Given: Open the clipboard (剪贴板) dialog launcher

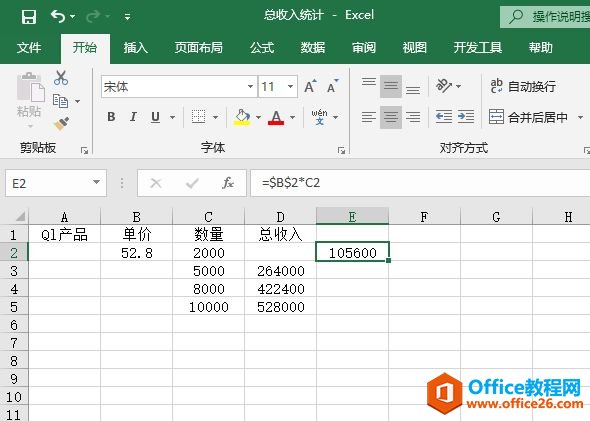Looking at the screenshot, I should [x=84, y=151].
